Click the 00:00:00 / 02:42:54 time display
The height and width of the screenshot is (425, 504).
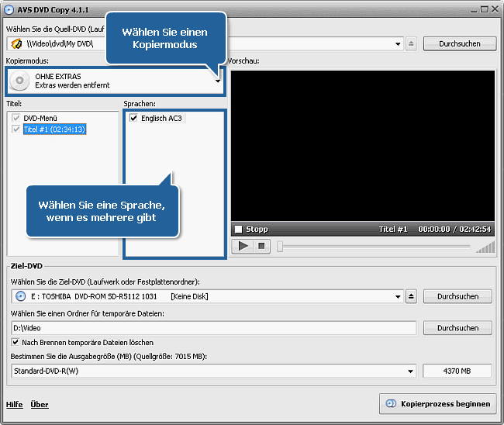(x=454, y=230)
